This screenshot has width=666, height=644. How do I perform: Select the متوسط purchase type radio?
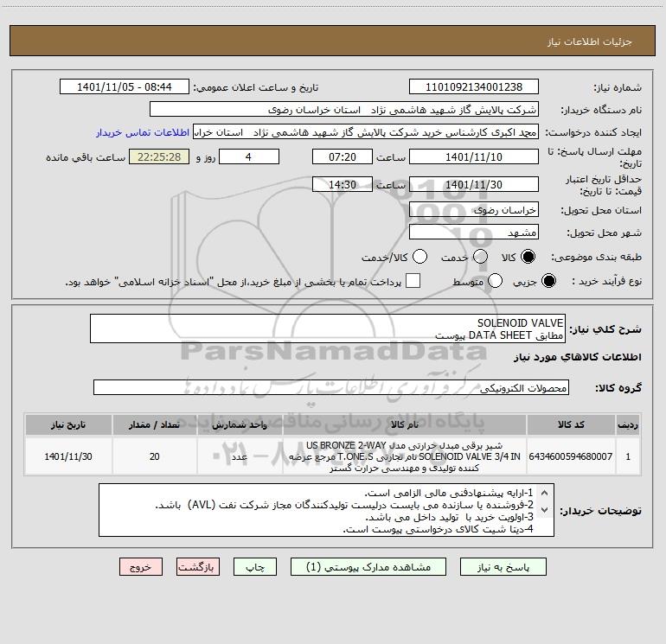495,281
